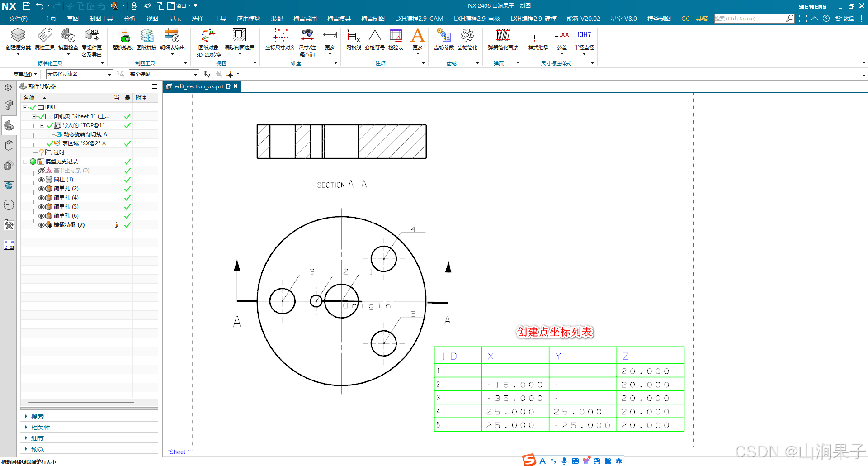
Task: Toggle visibility eye of 简单孔 (4)
Action: tap(41, 198)
